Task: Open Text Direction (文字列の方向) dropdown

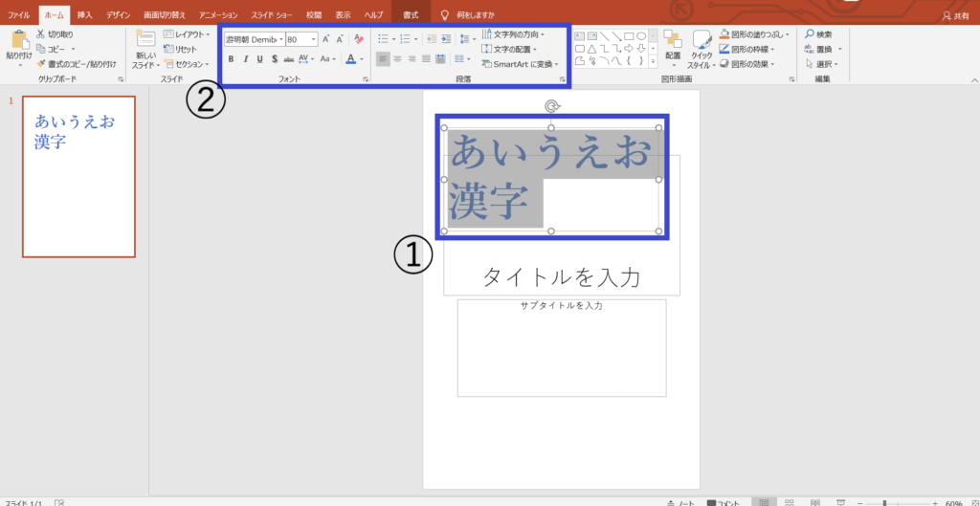Action: (514, 34)
